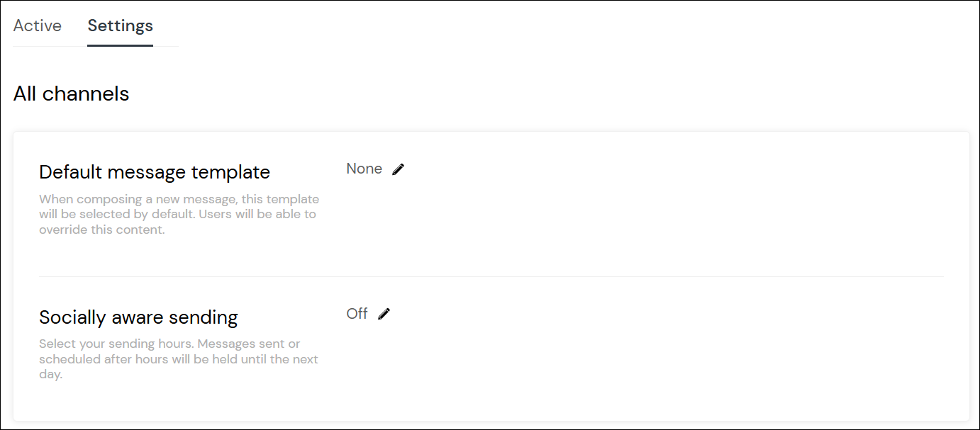Screen dimensions: 980x430
Task: Select the Default message template title
Action: tap(155, 172)
